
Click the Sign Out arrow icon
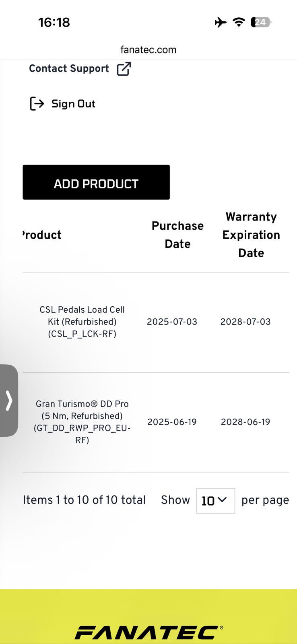(x=37, y=104)
